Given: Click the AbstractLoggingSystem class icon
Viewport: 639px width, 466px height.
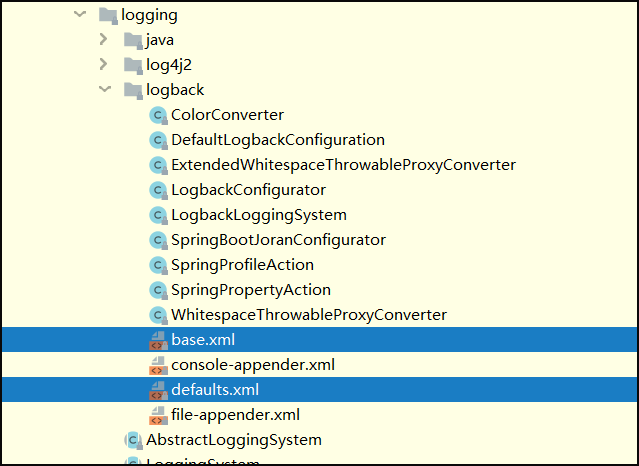Looking at the screenshot, I should (x=133, y=440).
